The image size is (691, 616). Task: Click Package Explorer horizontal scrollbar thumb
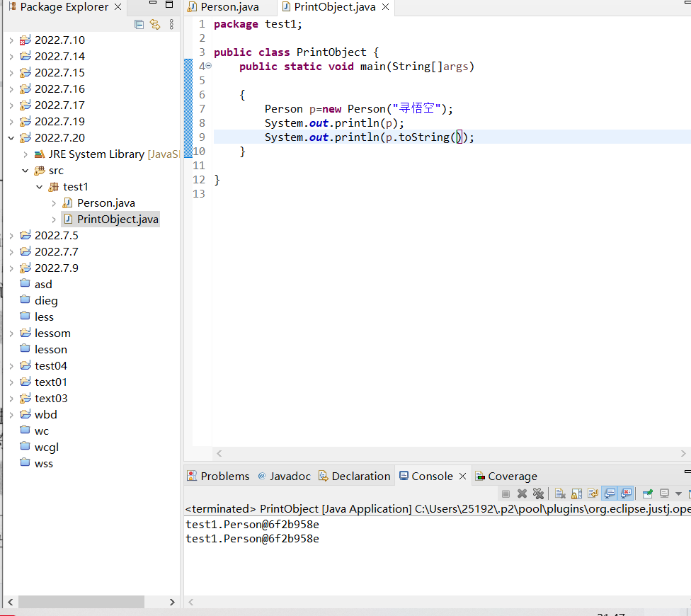(81, 602)
